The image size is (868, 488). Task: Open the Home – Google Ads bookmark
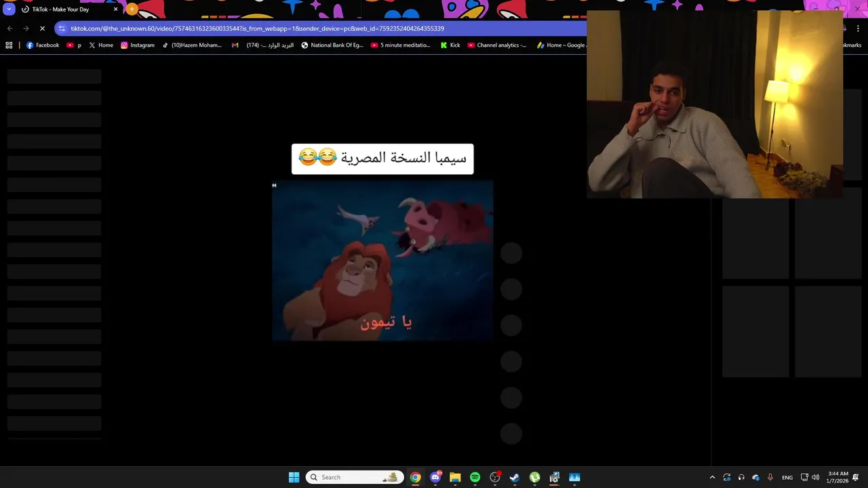tap(561, 45)
